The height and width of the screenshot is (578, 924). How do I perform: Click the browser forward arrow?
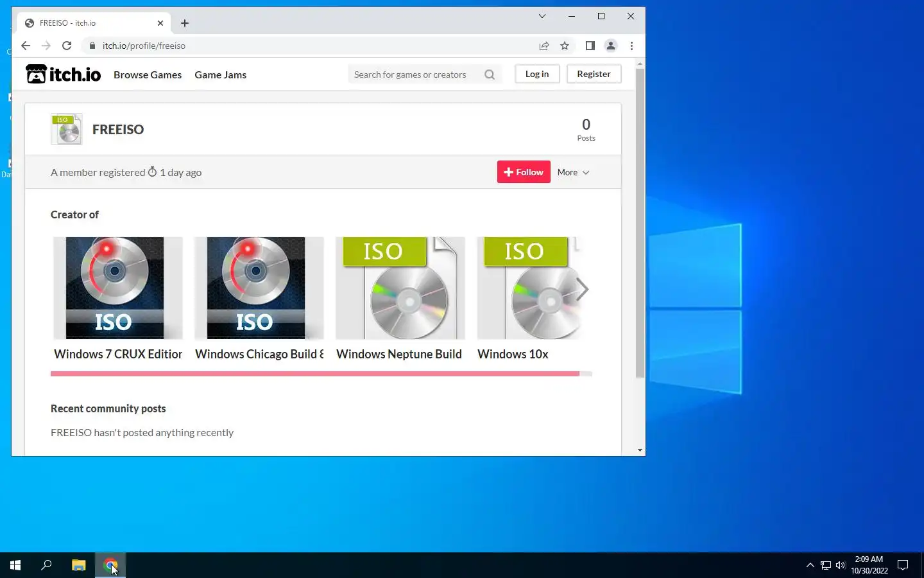point(46,46)
